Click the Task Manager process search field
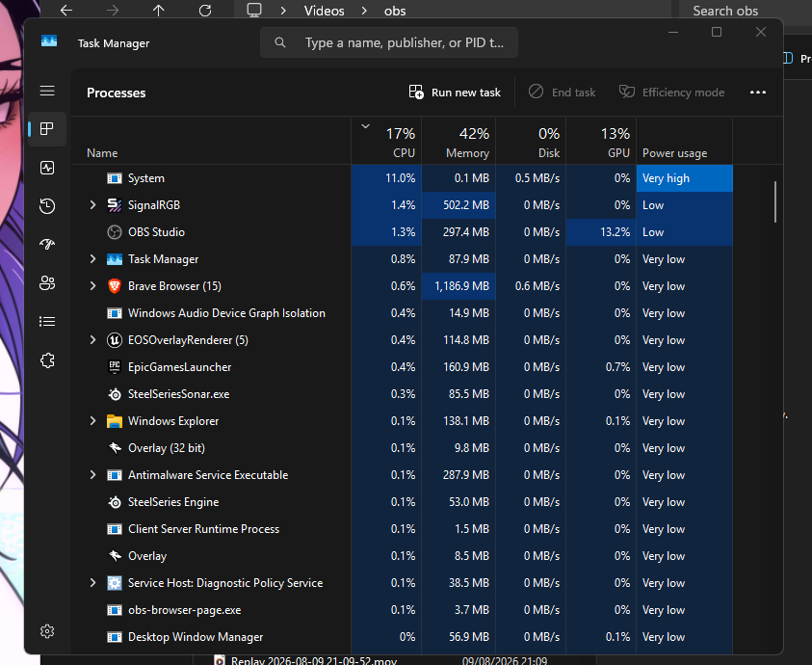 tap(389, 42)
